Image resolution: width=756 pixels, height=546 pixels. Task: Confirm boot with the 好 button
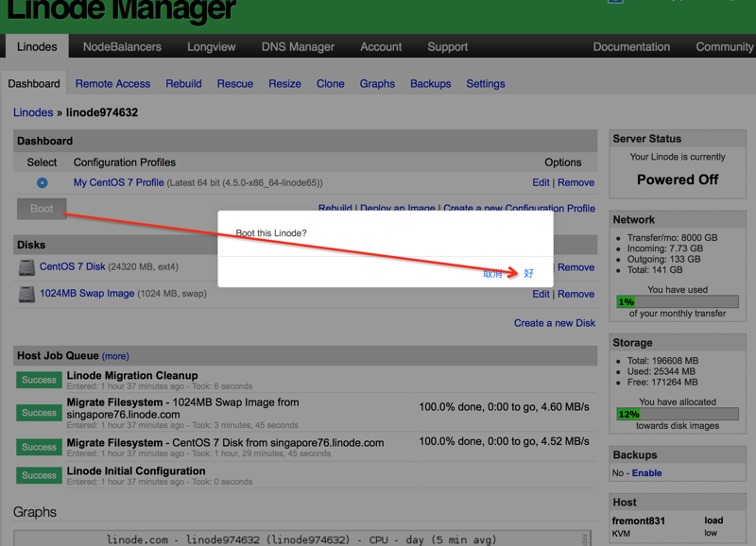click(529, 273)
